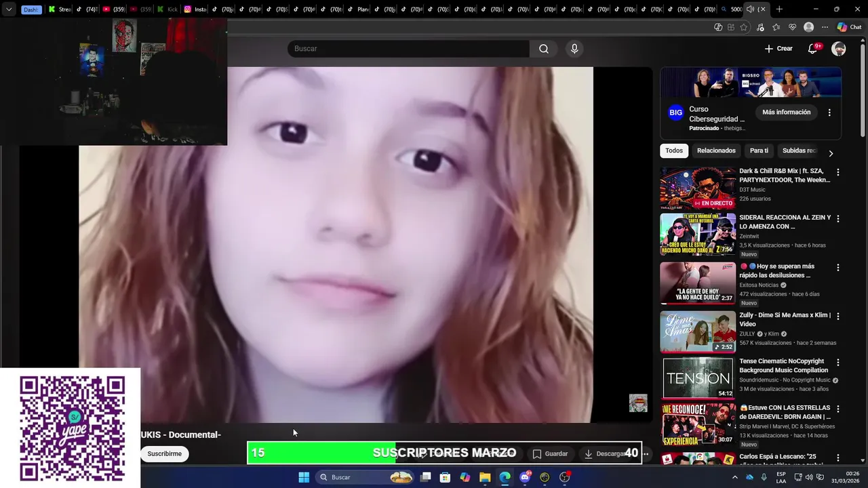Open options for Tense Cinematic video

838,363
